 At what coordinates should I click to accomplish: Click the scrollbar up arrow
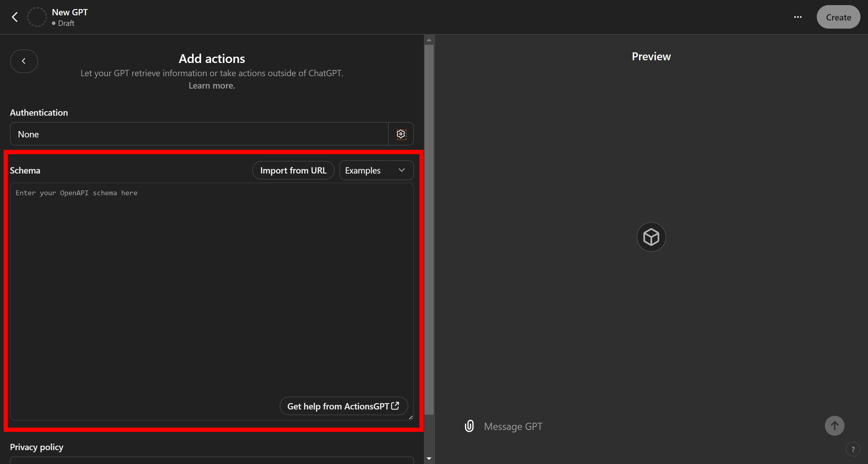429,40
